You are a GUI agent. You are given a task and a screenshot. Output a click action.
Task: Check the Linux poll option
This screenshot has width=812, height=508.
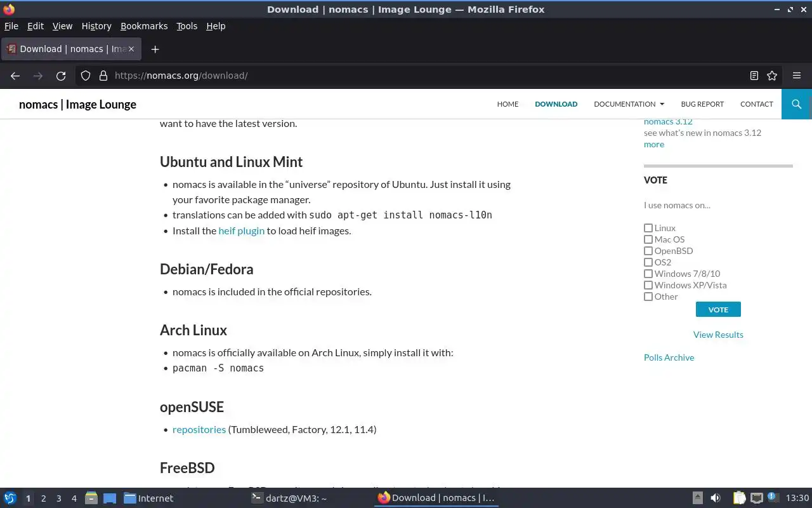648,228
